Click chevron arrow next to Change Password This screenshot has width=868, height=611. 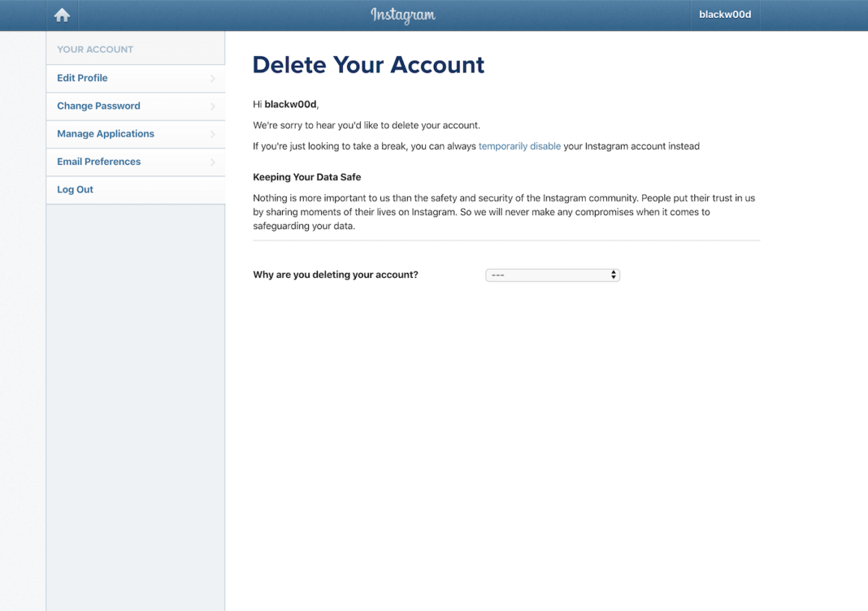tap(213, 106)
